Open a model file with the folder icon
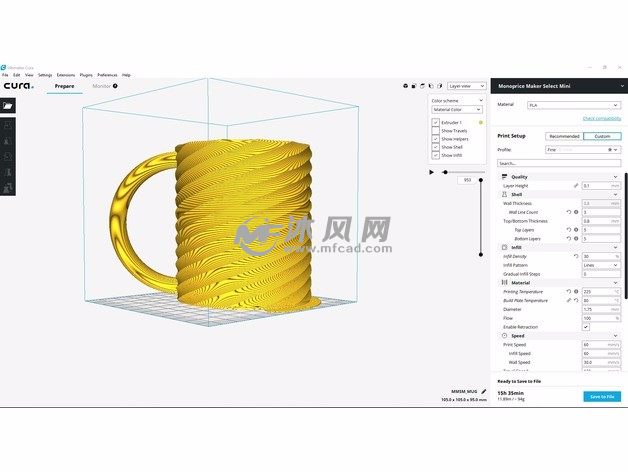 point(8,106)
